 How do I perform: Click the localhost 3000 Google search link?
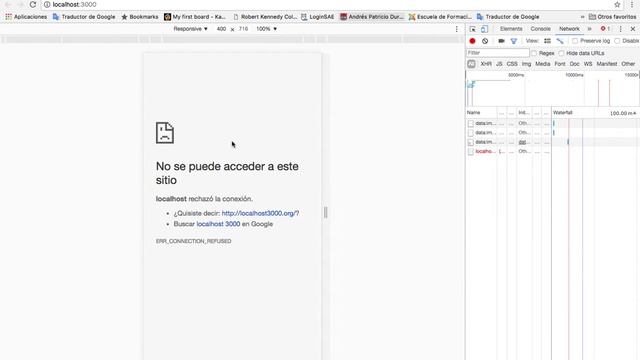[x=218, y=224]
